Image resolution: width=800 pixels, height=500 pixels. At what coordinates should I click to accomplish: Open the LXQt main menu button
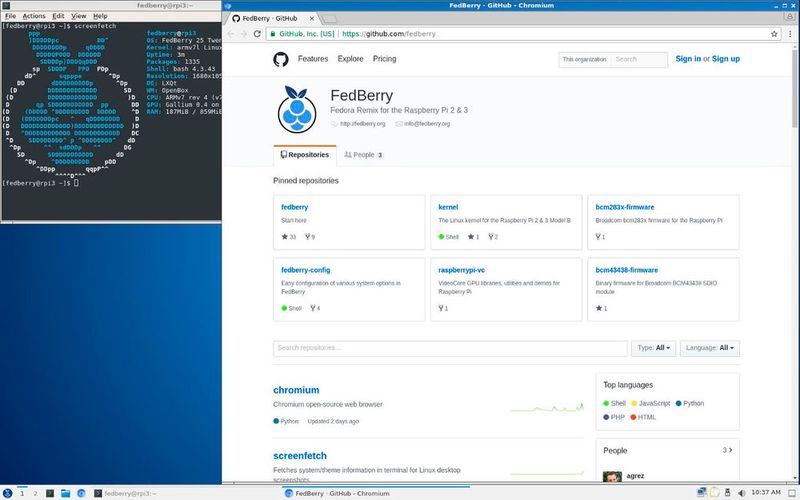[x=7, y=493]
